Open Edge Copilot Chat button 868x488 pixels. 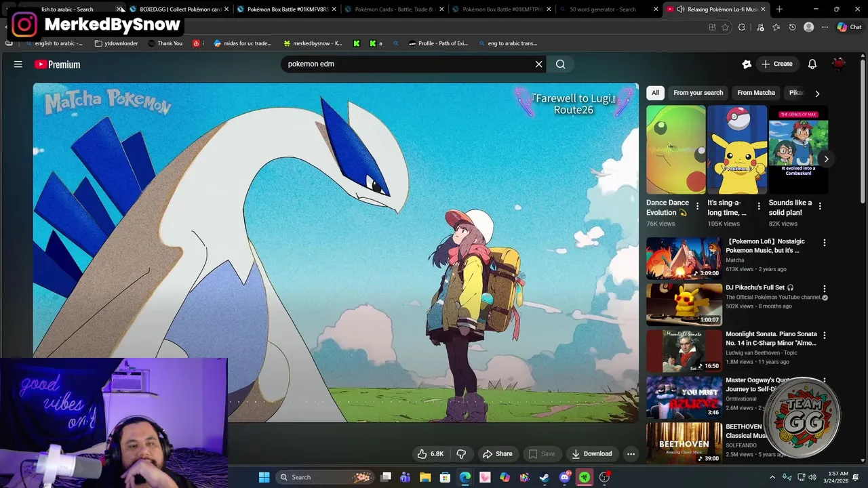coord(849,27)
